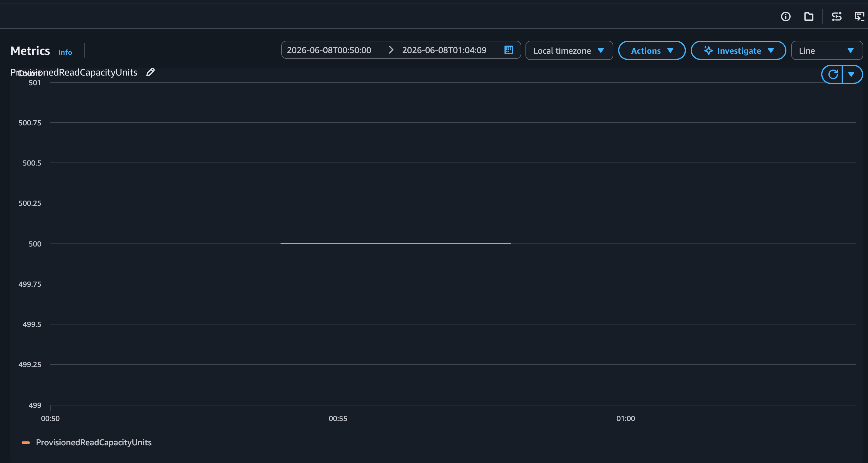Click the Metrics heading text
This screenshot has height=463, width=868.
[30, 51]
